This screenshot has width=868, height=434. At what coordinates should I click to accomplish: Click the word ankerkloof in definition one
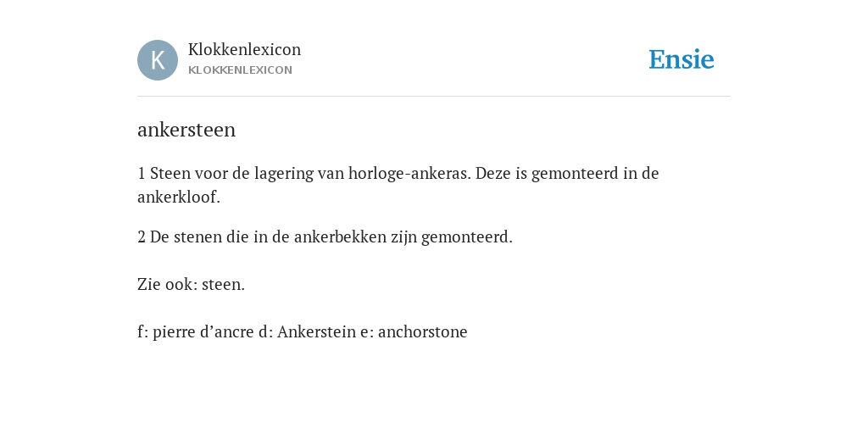177,197
